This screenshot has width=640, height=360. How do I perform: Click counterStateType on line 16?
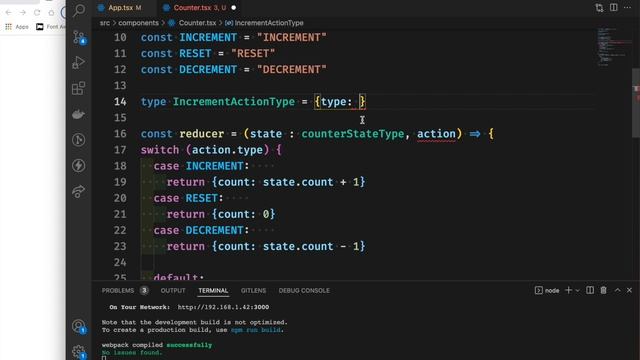[x=353, y=134]
